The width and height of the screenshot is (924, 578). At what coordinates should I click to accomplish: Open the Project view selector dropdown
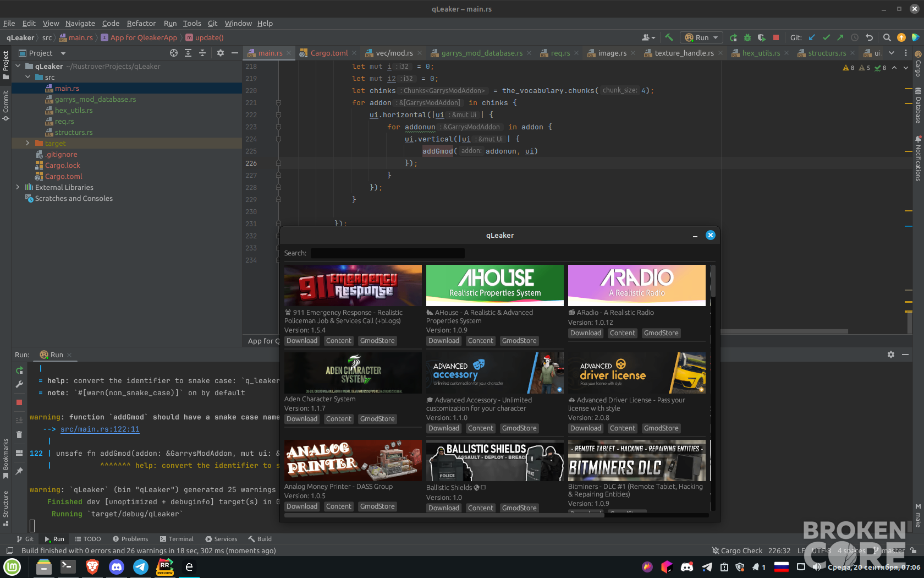pyautogui.click(x=42, y=53)
